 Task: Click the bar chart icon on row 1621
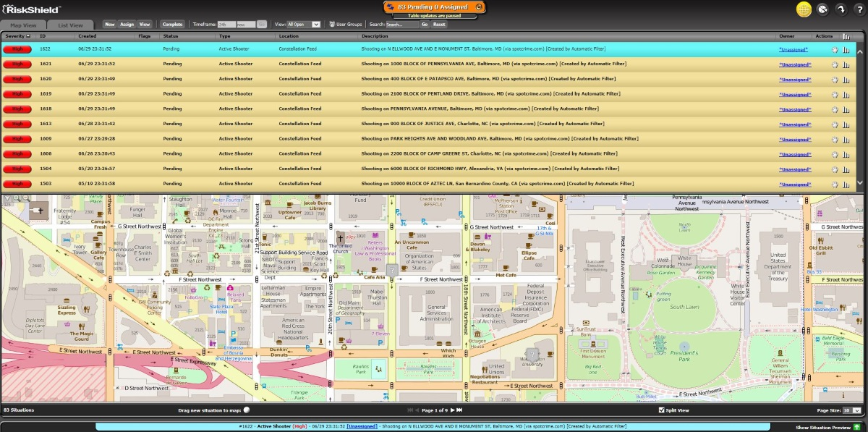coord(846,64)
